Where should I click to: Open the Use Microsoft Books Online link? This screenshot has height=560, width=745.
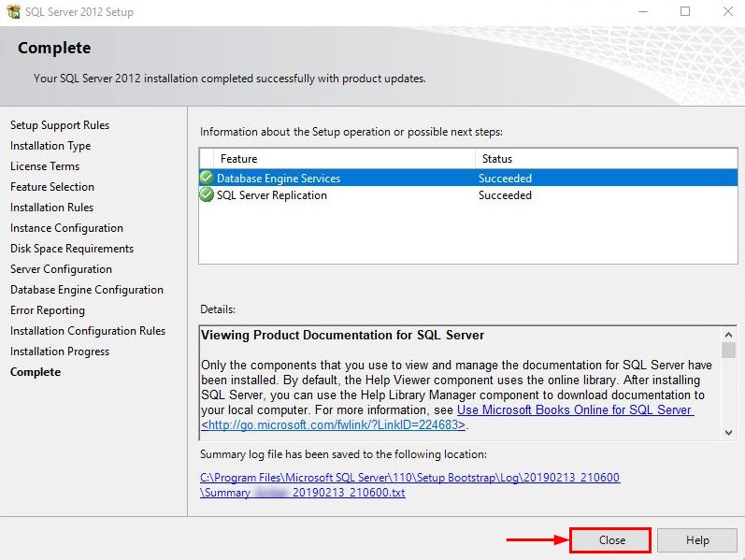(x=575, y=409)
